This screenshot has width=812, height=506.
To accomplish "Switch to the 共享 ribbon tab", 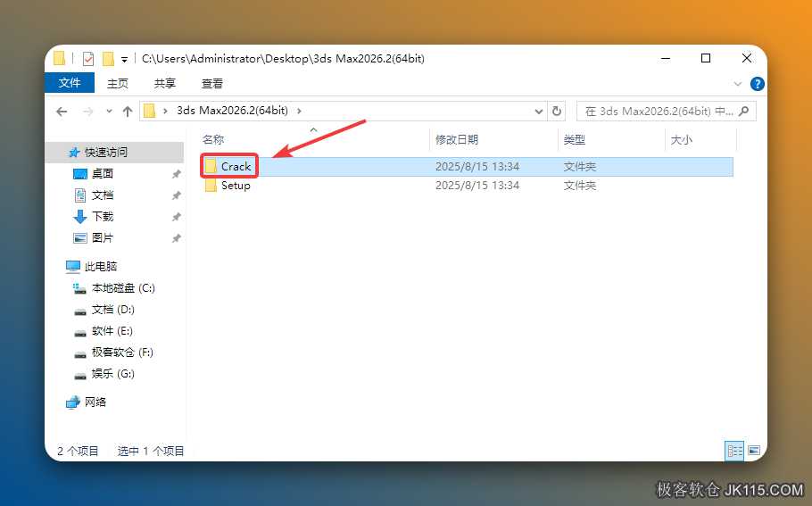I will pyautogui.click(x=165, y=83).
